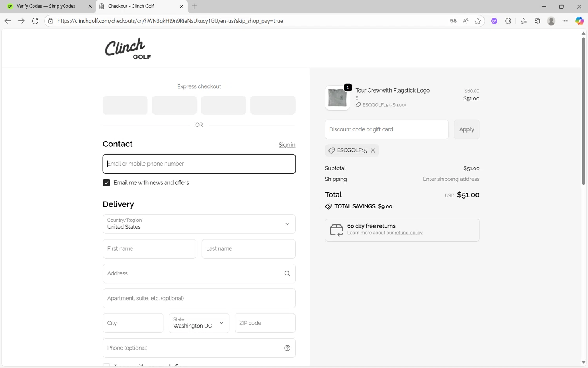Open the State dropdown

click(199, 323)
